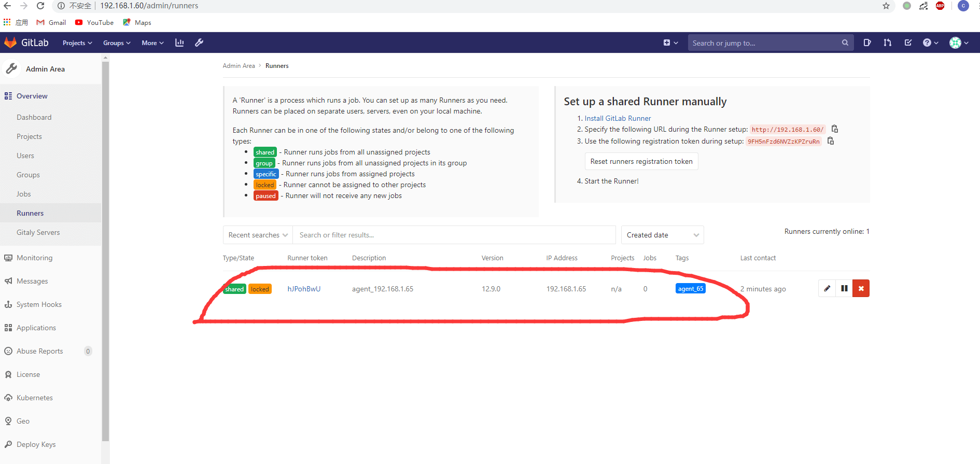Click the edit pencil icon for runner
The width and height of the screenshot is (980, 464).
point(827,288)
